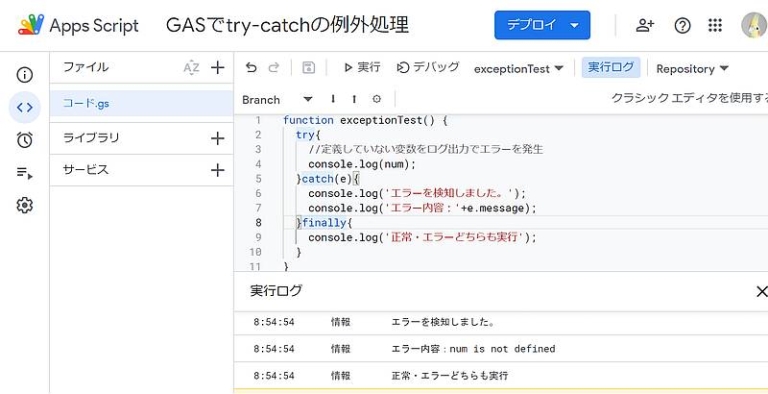The image size is (768, 394).
Task: Push to repository with up arrow icon
Action: coord(354,99)
